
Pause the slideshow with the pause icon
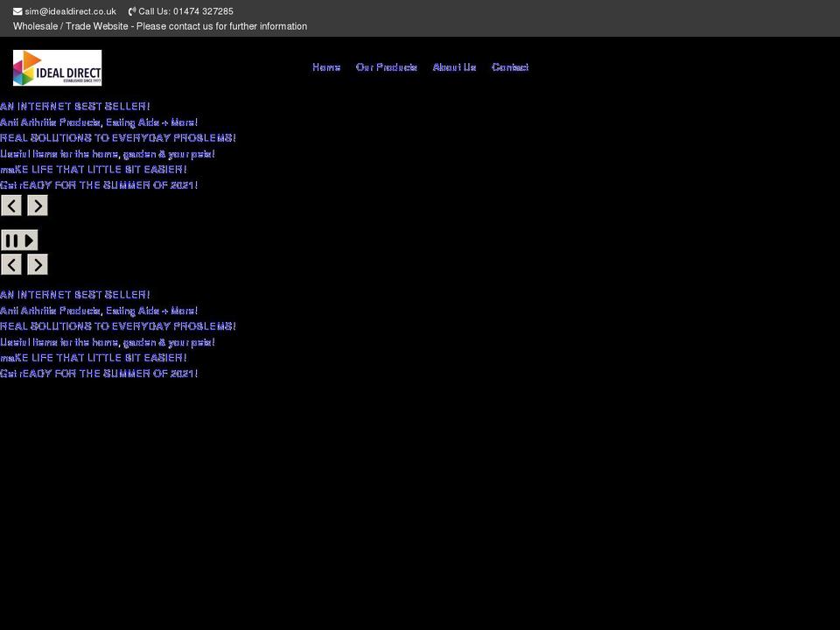click(x=12, y=239)
